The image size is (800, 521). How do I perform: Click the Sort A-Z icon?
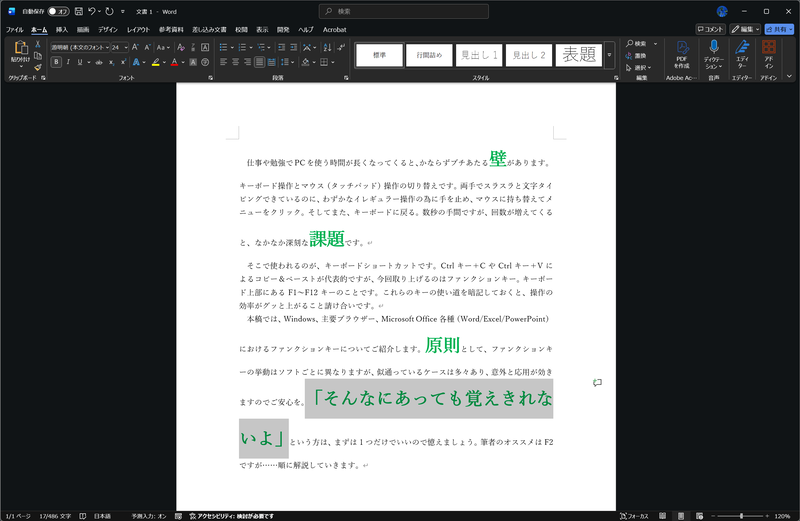(x=327, y=47)
